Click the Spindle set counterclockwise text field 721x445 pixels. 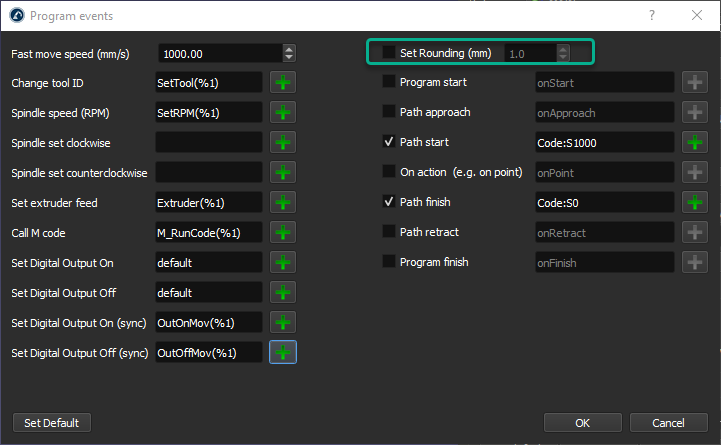pyautogui.click(x=209, y=173)
